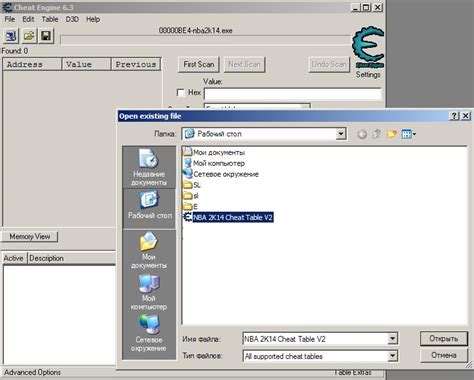Open the D3D menu
The height and width of the screenshot is (380, 474).
tap(72, 19)
